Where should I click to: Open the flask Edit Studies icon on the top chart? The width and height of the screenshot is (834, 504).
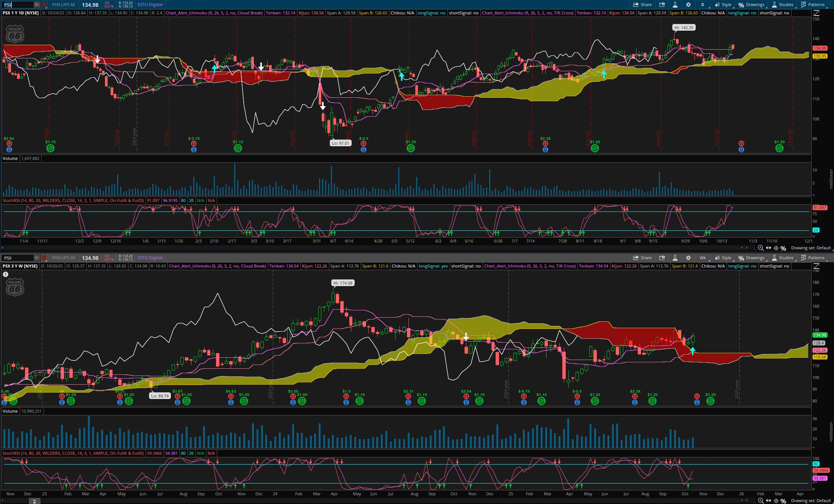click(675, 5)
